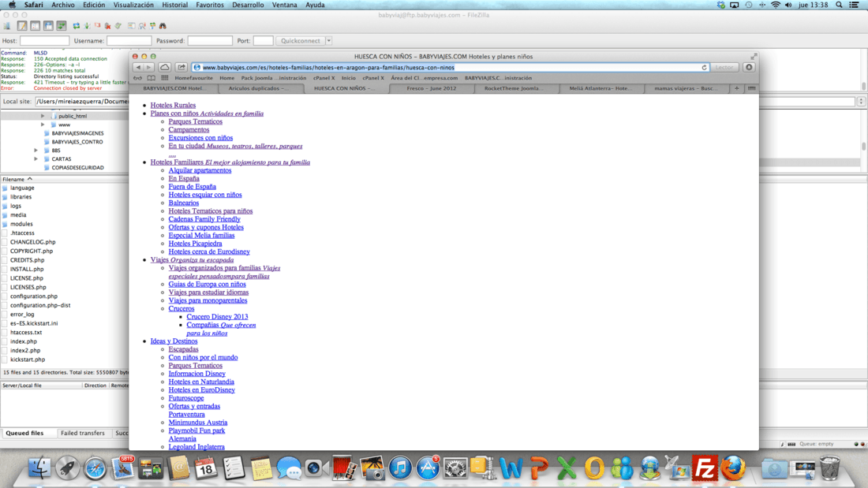This screenshot has height=488, width=868.
Task: Switch to Fresco – June 2012 tab
Action: point(431,88)
